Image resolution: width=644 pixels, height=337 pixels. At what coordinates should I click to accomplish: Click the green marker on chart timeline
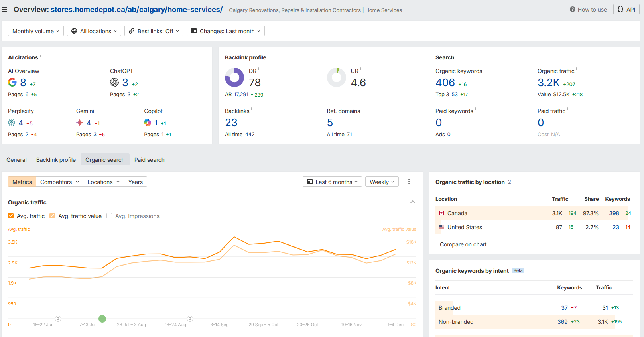click(102, 319)
